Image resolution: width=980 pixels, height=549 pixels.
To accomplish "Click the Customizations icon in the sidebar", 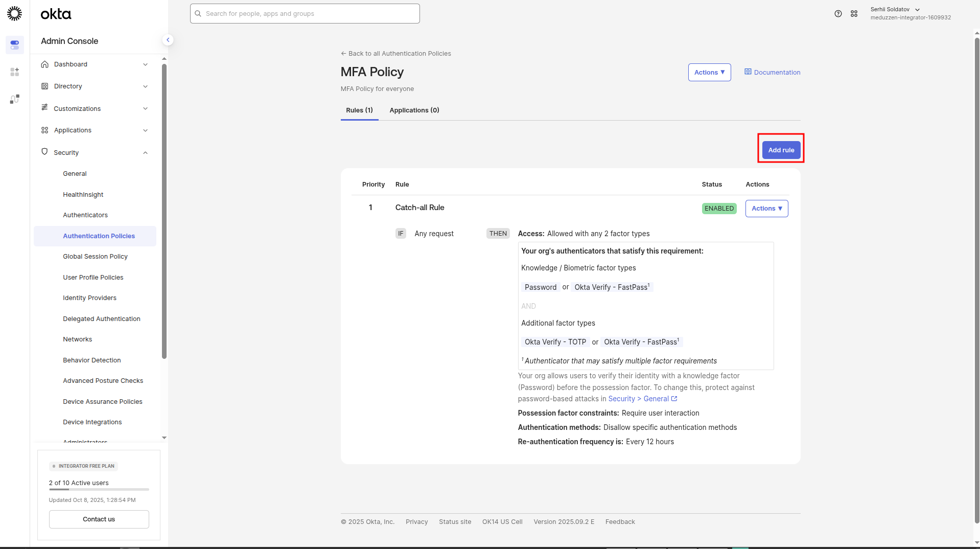I will coord(45,108).
